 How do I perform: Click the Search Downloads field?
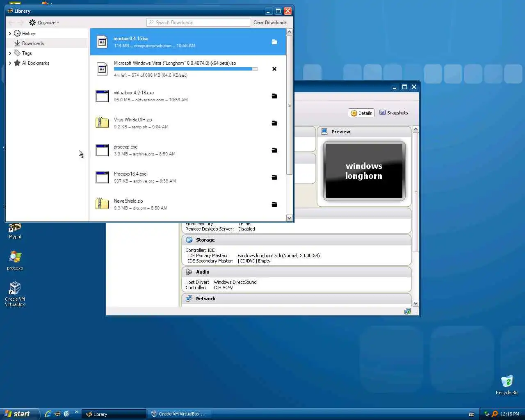click(198, 23)
